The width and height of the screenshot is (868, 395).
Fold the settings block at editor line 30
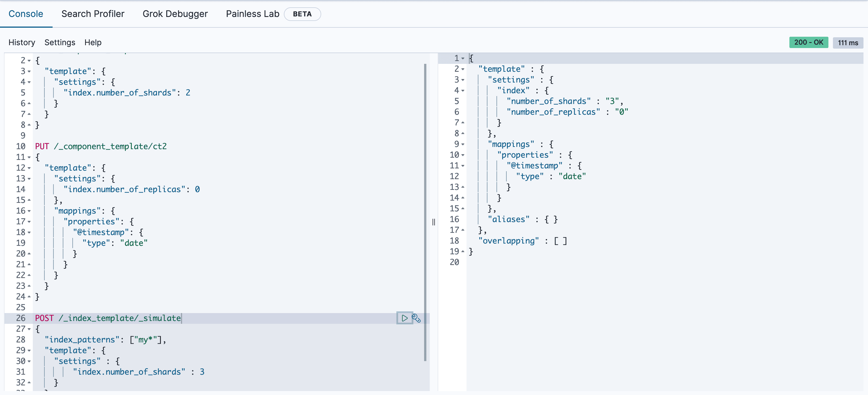pyautogui.click(x=29, y=361)
